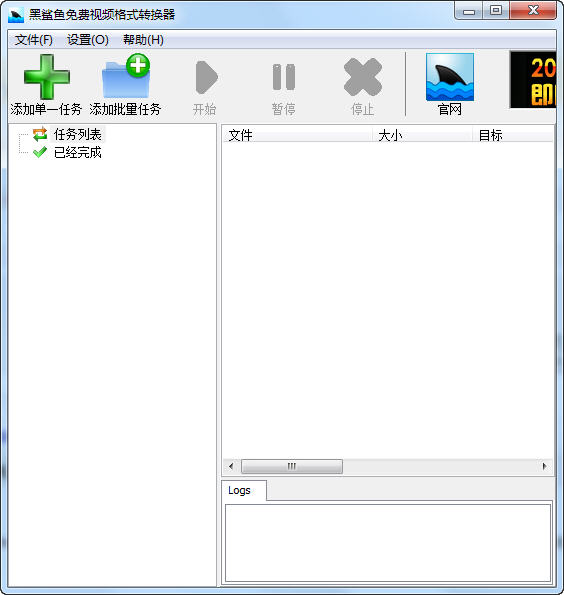Sort by the 文件 column header
This screenshot has height=595, width=564.
(x=297, y=135)
